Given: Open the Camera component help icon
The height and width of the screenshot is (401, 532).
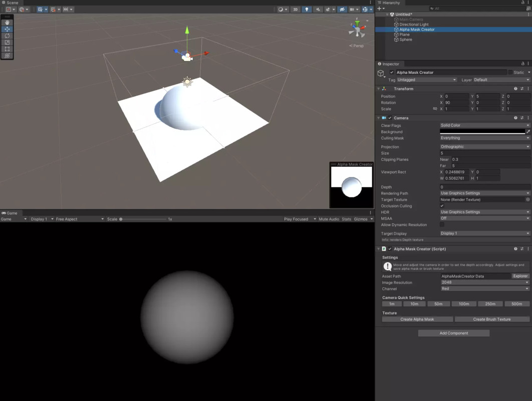Looking at the screenshot, I should tap(515, 118).
